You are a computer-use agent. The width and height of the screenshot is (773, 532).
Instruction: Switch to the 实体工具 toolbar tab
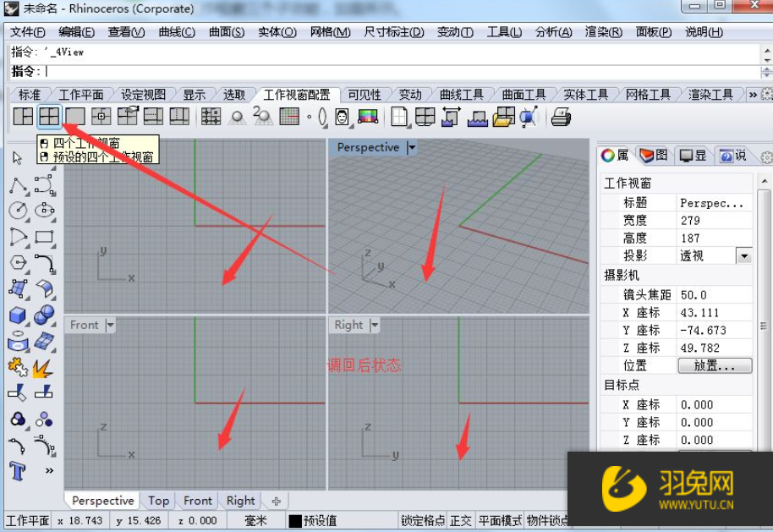pyautogui.click(x=585, y=94)
